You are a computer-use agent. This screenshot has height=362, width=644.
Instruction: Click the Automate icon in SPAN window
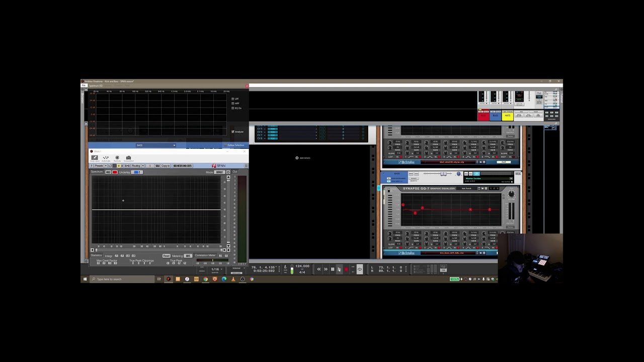point(106,158)
